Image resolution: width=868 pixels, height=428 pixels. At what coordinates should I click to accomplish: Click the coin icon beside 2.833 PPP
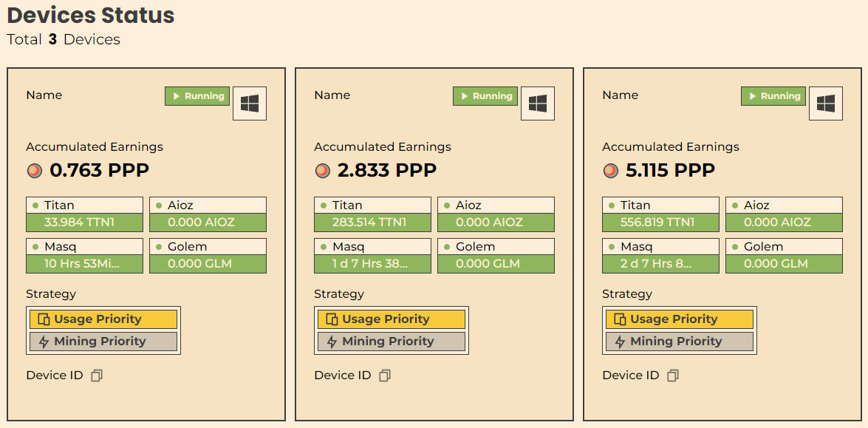point(322,171)
